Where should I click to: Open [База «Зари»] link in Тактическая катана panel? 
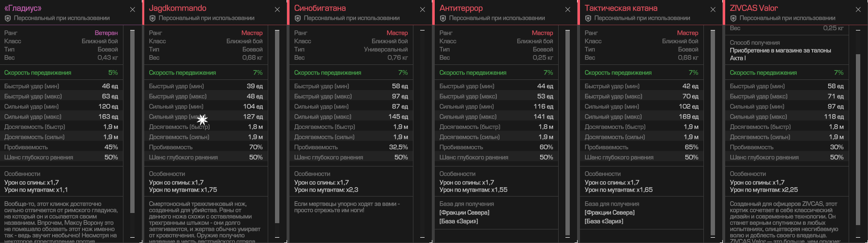click(604, 221)
